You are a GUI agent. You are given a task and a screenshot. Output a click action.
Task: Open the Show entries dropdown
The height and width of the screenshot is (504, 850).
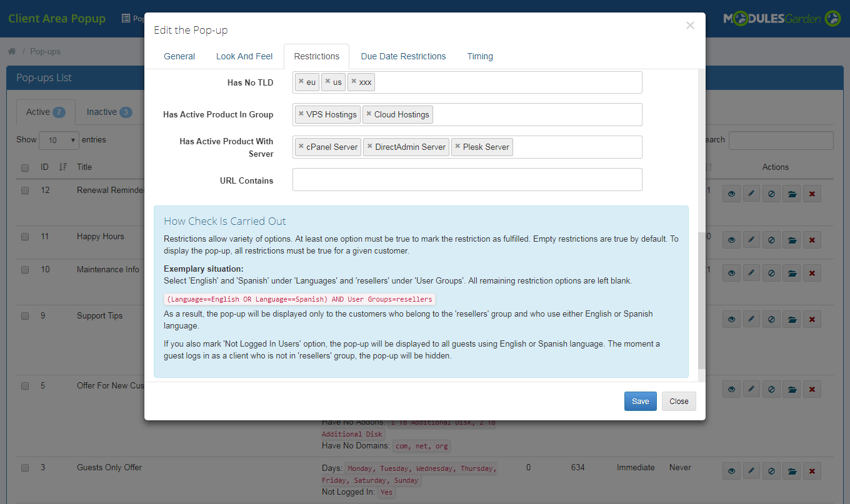coord(59,140)
